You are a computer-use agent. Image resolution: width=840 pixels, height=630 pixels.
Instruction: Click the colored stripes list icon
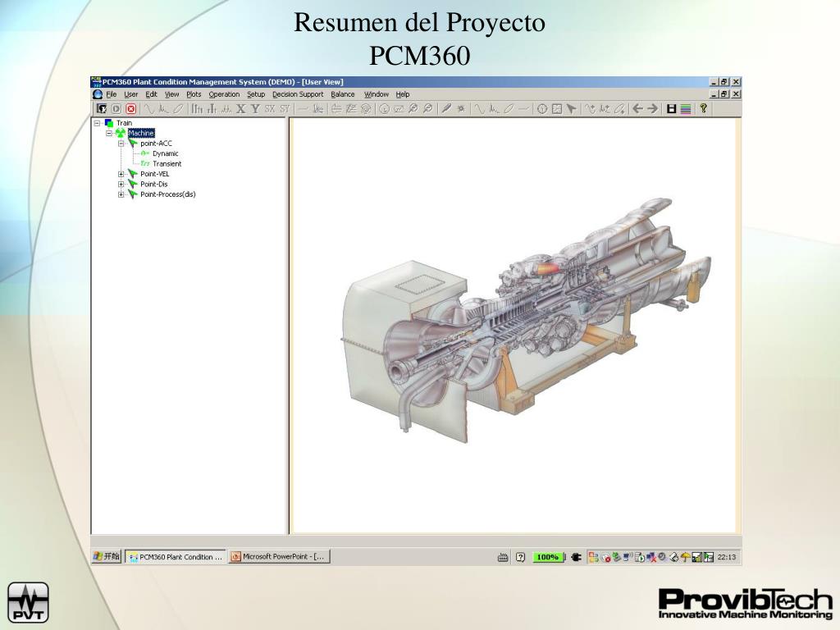686,109
